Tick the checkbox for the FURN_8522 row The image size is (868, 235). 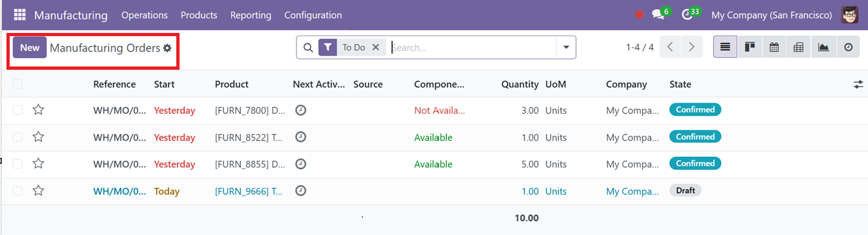coord(17,138)
